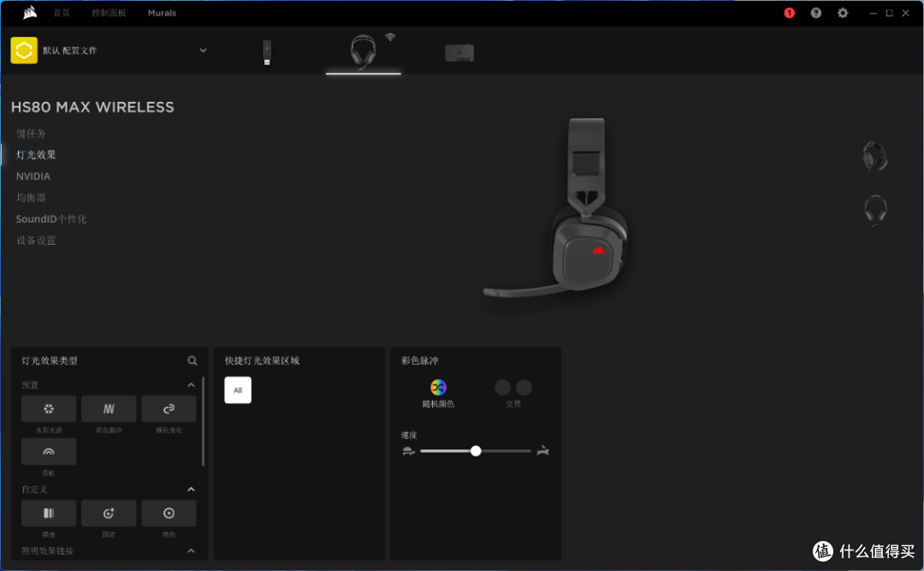Click the slow turtle speed icon
This screenshot has height=571, width=924.
[408, 451]
